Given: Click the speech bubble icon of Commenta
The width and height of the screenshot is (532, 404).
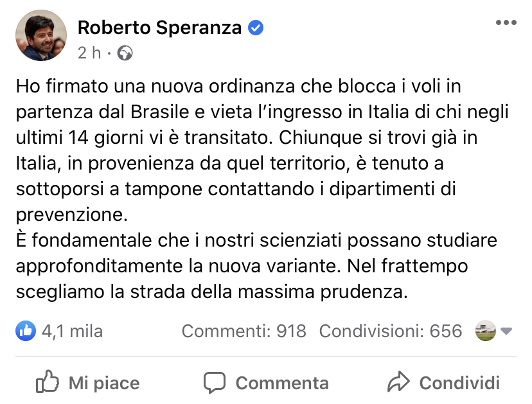Looking at the screenshot, I should point(215,383).
